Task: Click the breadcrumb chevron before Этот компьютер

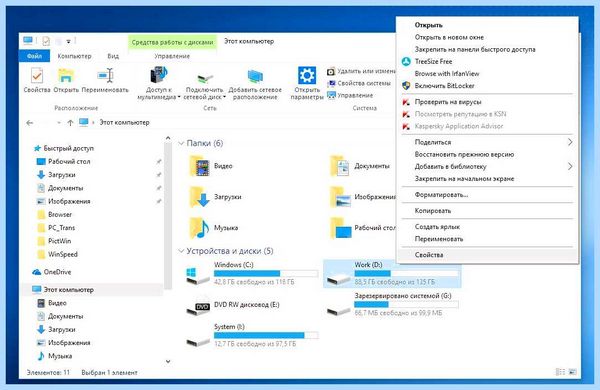Action: tap(93, 123)
